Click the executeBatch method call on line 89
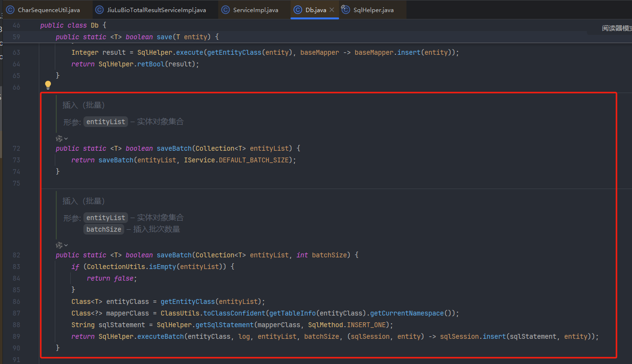 pyautogui.click(x=161, y=336)
